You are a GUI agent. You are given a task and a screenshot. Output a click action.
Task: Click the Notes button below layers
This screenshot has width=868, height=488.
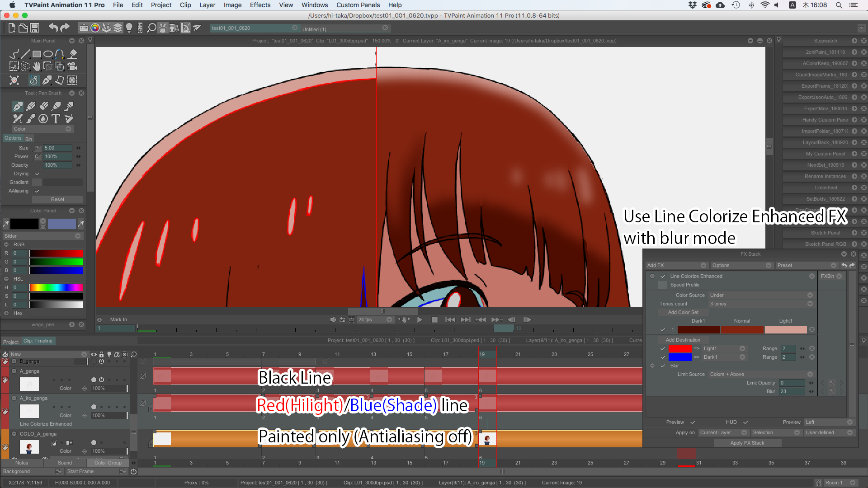22,463
